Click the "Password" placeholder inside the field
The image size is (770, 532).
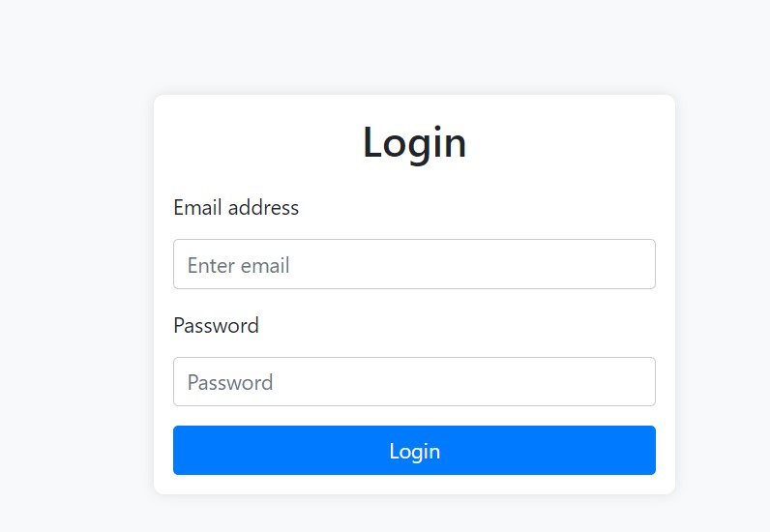(x=230, y=383)
